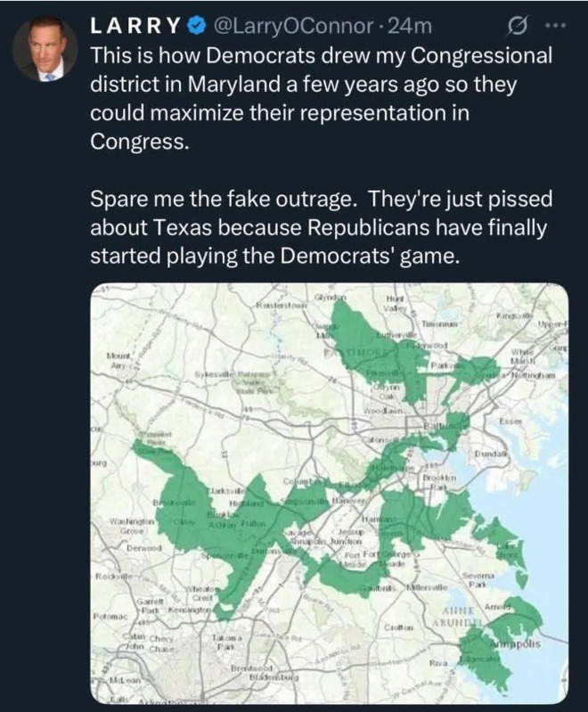588x712 pixels.
Task: Click the Essex label on the map
Action: [511, 420]
